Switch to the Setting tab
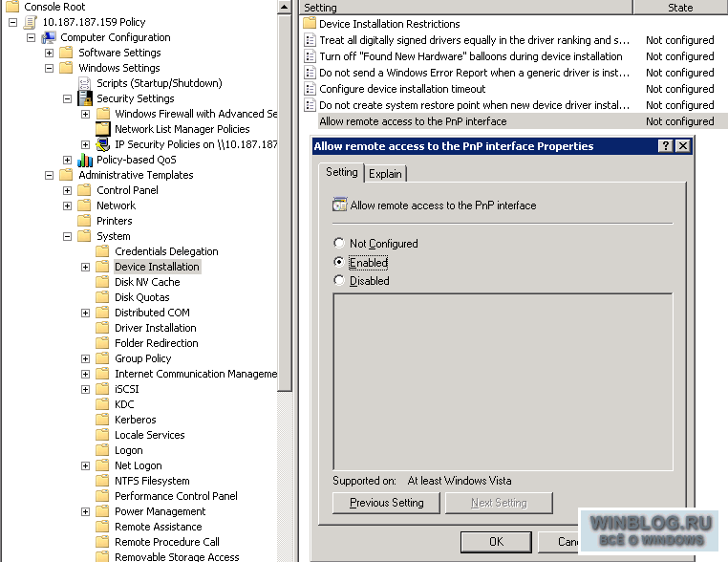 click(x=342, y=172)
